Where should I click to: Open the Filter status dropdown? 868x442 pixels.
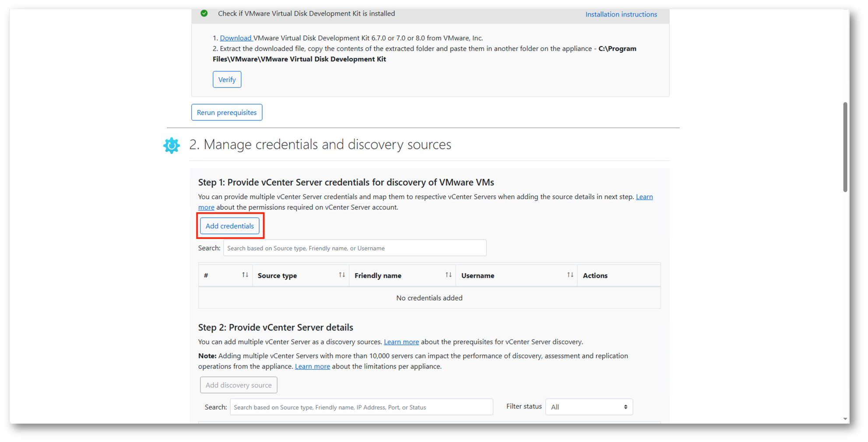coord(589,407)
